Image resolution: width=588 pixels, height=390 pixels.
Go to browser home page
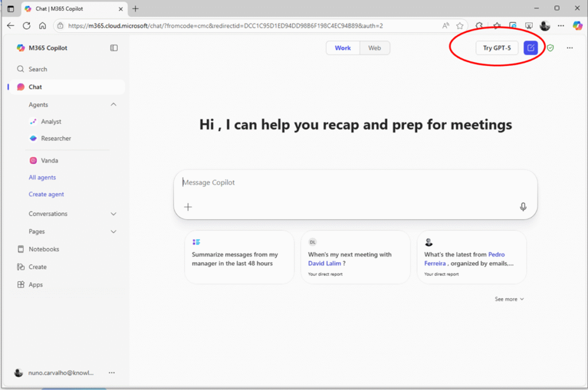click(x=42, y=26)
